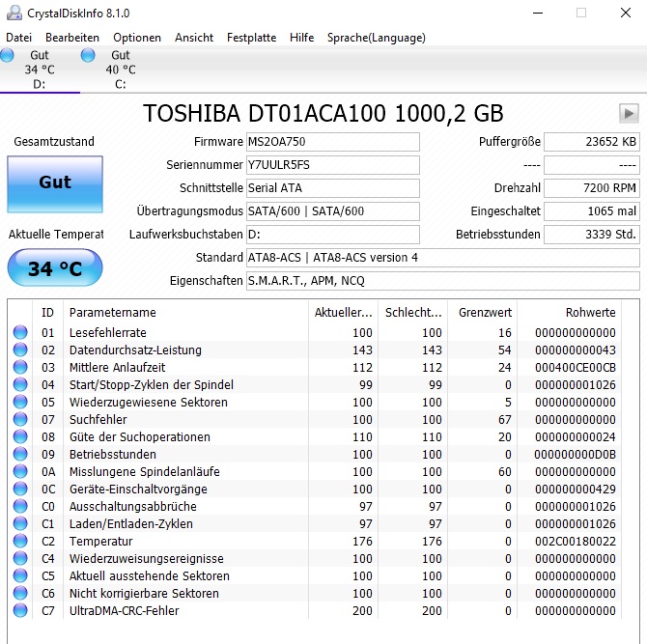Screen dimensions: 647x644
Task: Click the blue Gut health status button
Action: click(x=55, y=184)
